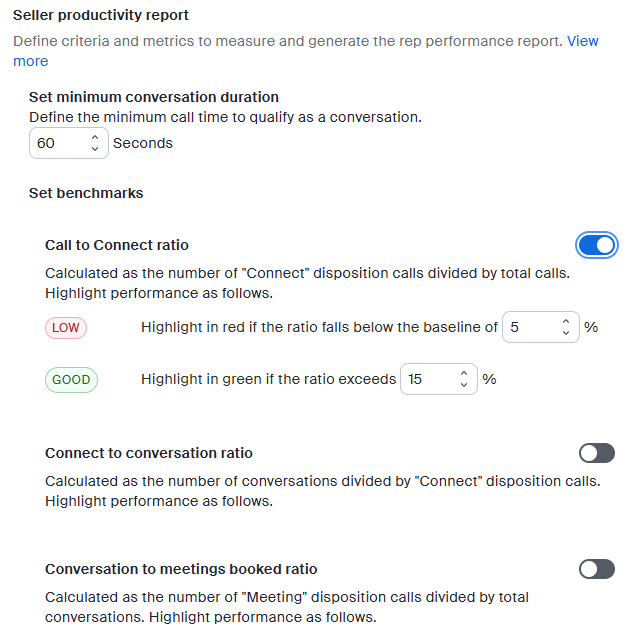The height and width of the screenshot is (632, 643).
Task: Increase the minimum conversation duration seconds
Action: pos(95,138)
